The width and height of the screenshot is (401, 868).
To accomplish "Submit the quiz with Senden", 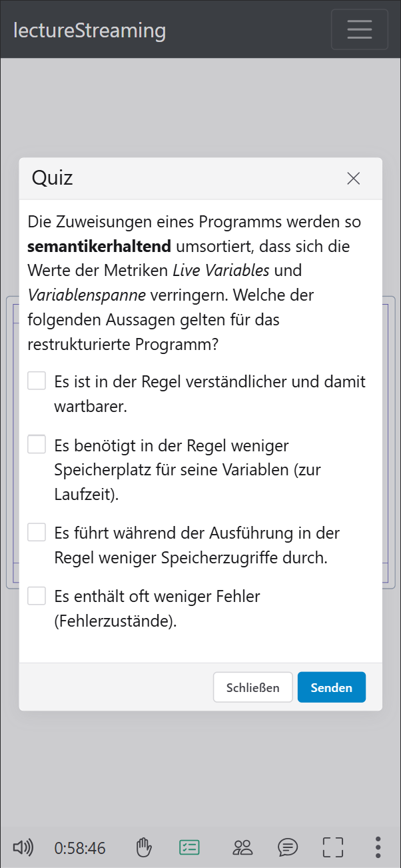I will click(331, 687).
